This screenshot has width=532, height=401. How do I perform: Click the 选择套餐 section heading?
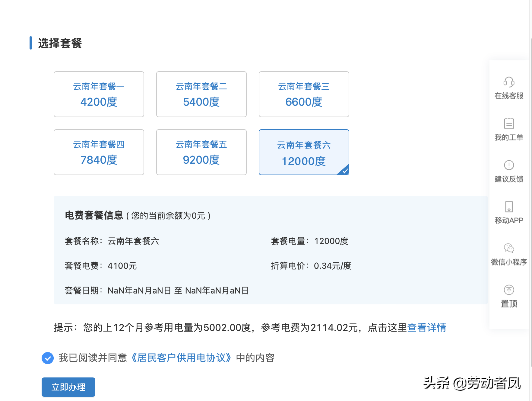pos(60,43)
